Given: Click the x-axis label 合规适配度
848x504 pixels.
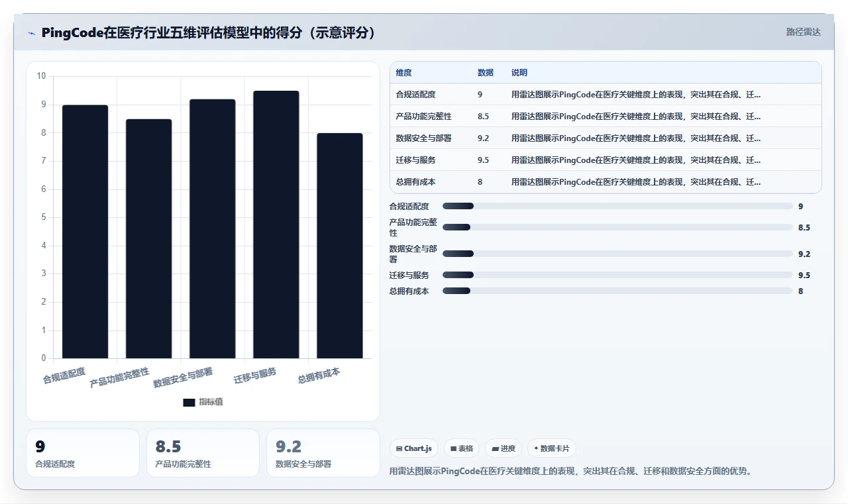Looking at the screenshot, I should pyautogui.click(x=64, y=376).
